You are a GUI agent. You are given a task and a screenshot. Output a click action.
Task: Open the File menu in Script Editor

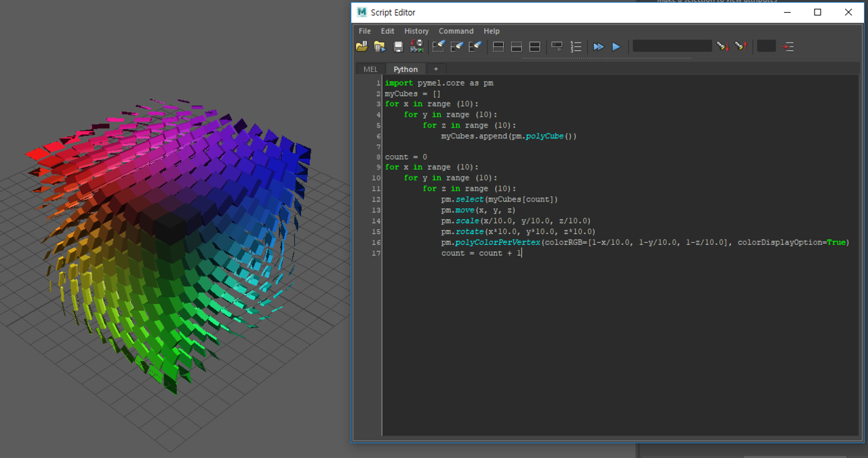[x=365, y=31]
